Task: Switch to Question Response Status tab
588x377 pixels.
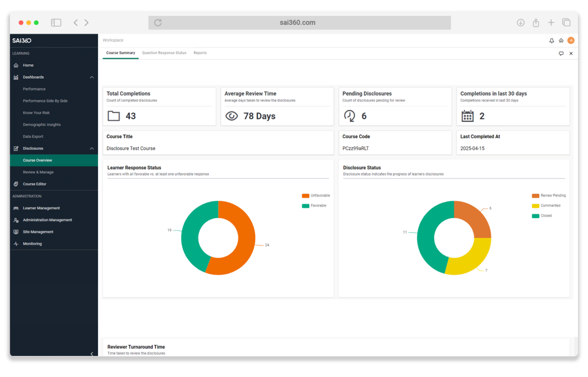Action: click(164, 53)
